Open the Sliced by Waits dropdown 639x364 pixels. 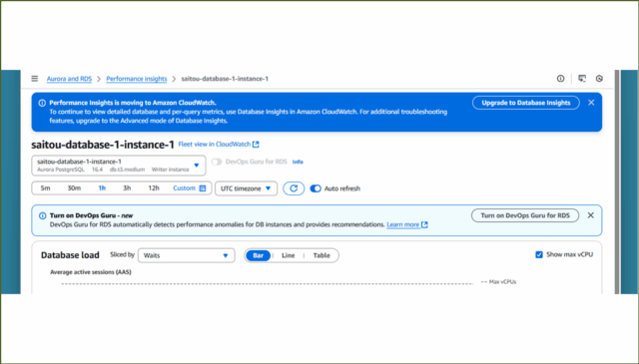pos(187,255)
